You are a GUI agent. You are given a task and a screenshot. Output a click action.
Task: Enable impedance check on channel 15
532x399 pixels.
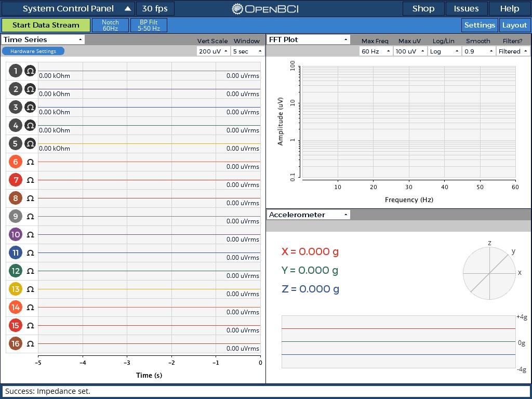[x=30, y=325]
